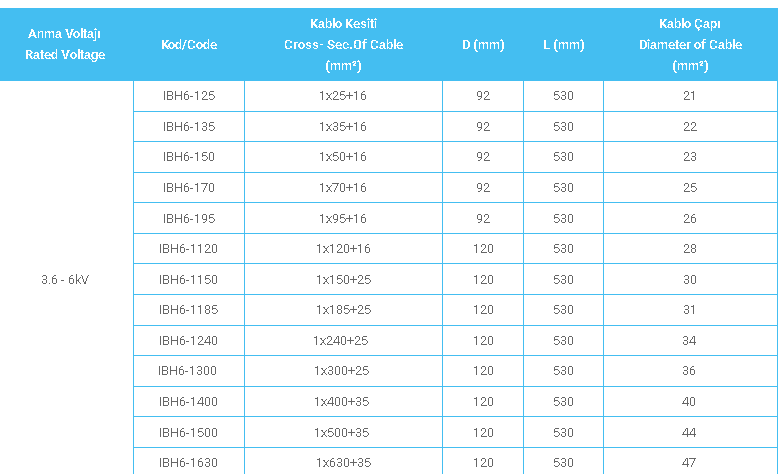
Task: Select cable diameter value 44
Action: [x=690, y=433]
